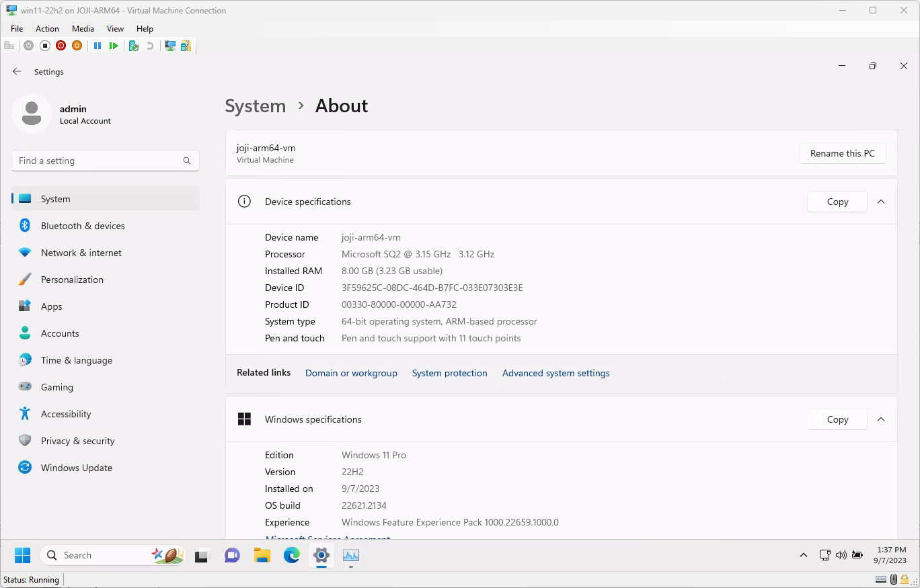Open File Explorer from the taskbar

[262, 555]
